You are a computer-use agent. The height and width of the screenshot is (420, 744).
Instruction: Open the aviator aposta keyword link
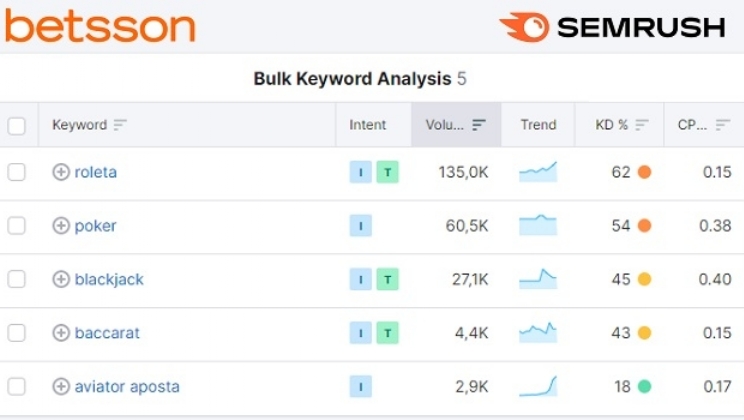[x=127, y=387]
